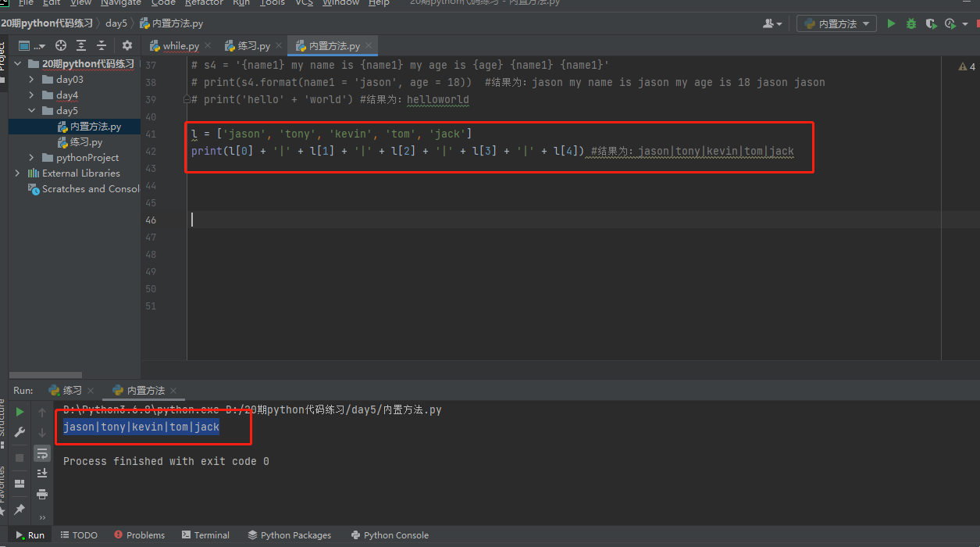The width and height of the screenshot is (980, 547).
Task: Rerun program from Run panel green arrow
Action: coord(20,412)
